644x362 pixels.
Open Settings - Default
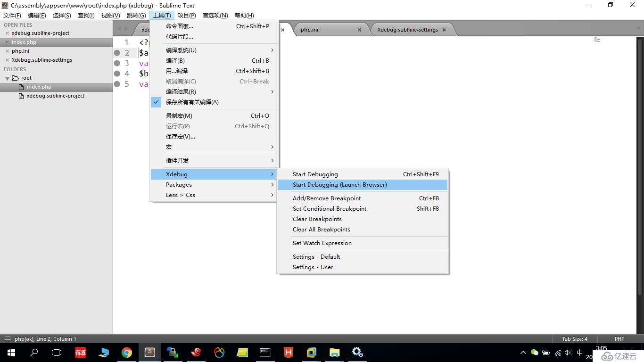coord(363,257)
